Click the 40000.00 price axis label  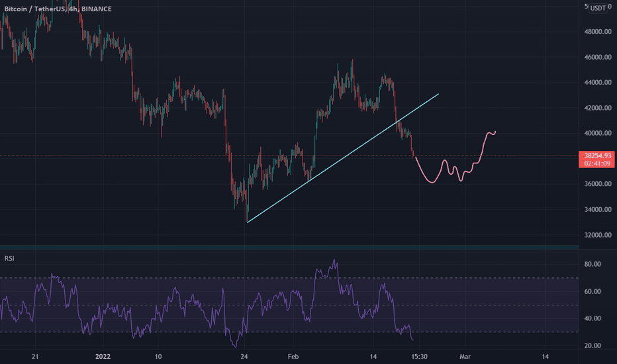tap(598, 133)
